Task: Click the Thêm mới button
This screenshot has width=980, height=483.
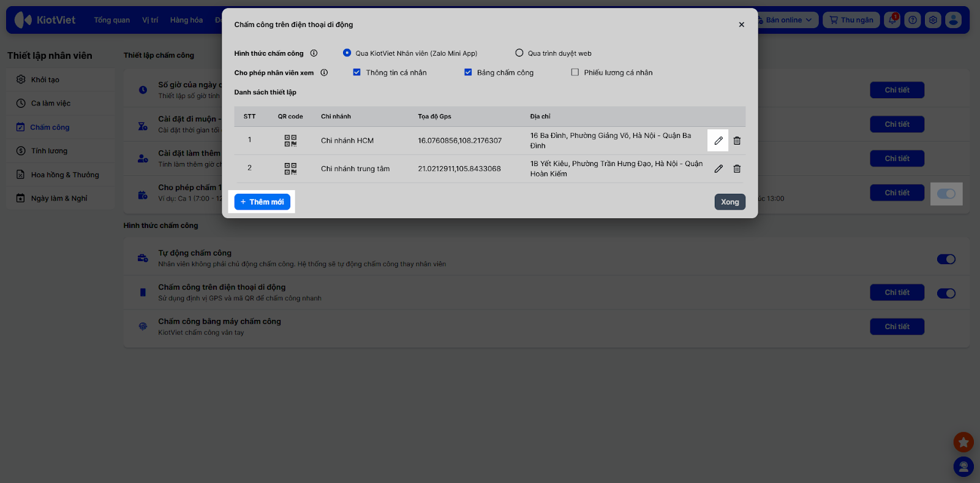Action: coord(262,202)
